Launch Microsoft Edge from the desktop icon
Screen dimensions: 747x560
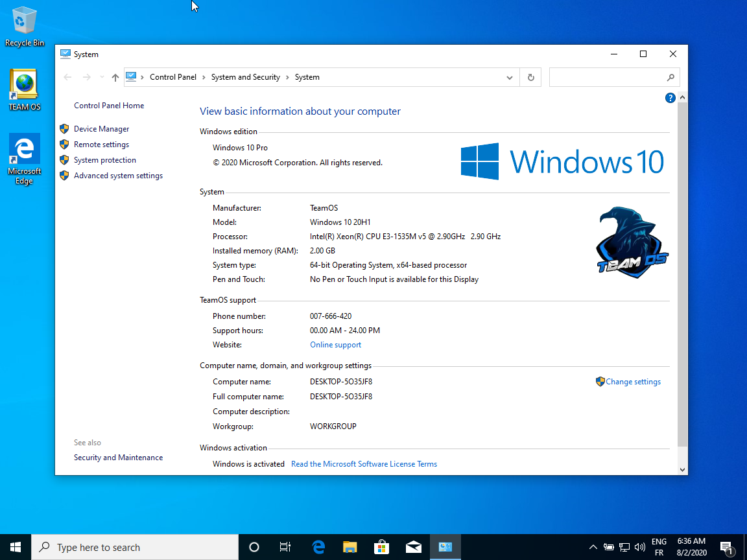pos(24,159)
